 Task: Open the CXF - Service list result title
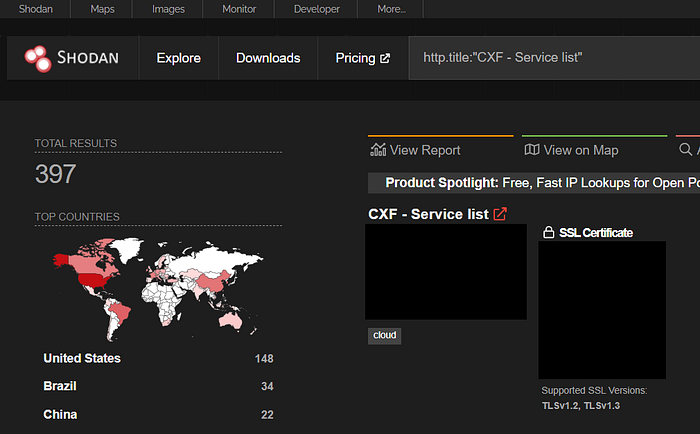click(x=428, y=214)
